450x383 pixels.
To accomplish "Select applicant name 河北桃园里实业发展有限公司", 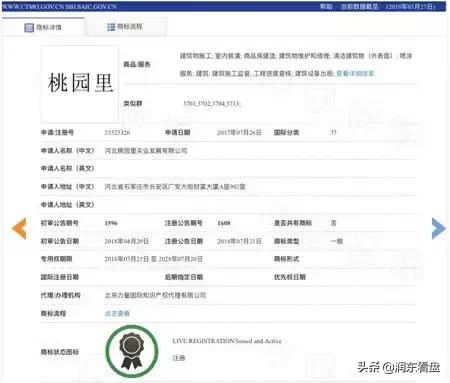I will [146, 151].
